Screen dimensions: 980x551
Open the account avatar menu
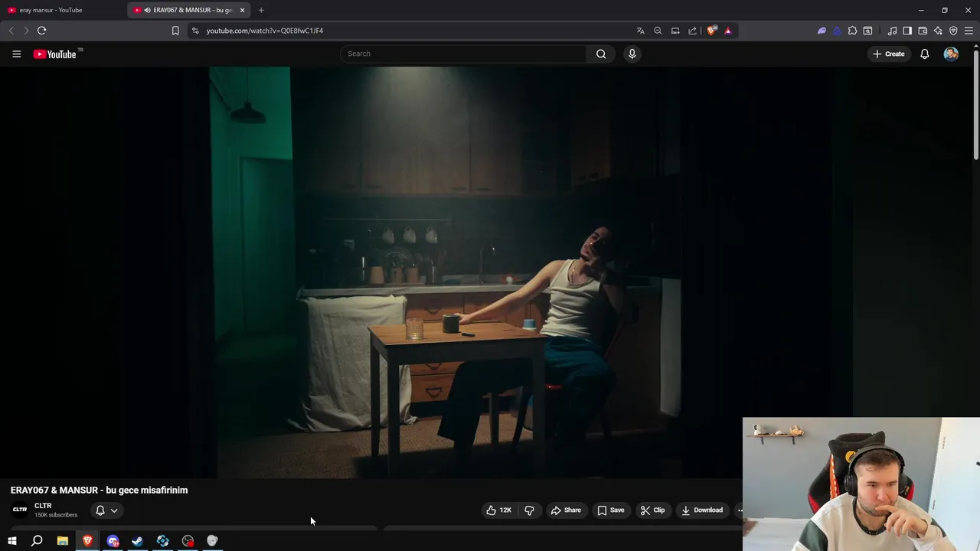[951, 54]
